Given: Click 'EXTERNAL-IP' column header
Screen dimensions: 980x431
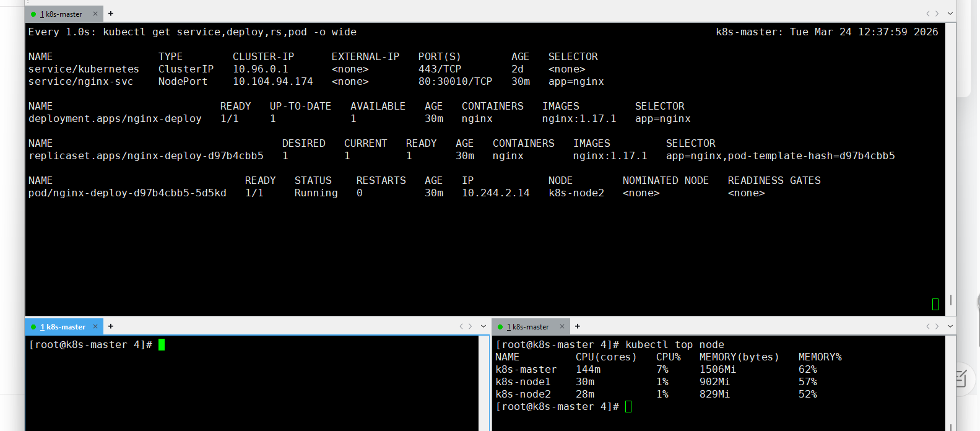Looking at the screenshot, I should (x=365, y=57).
